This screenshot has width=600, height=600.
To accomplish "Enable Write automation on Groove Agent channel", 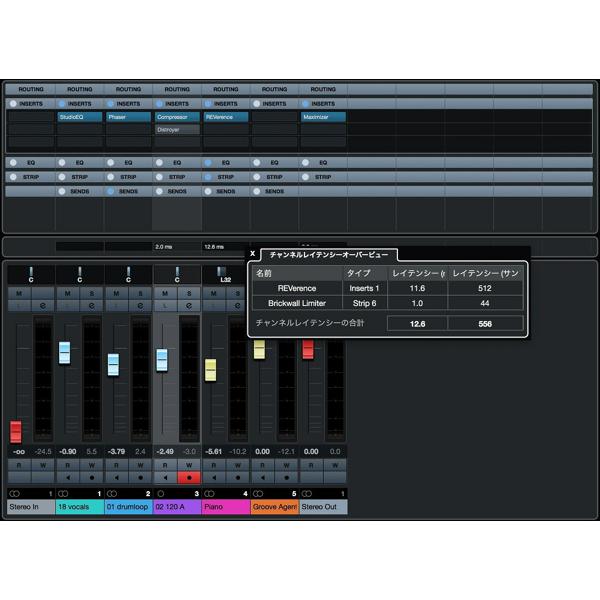I will click(x=286, y=465).
